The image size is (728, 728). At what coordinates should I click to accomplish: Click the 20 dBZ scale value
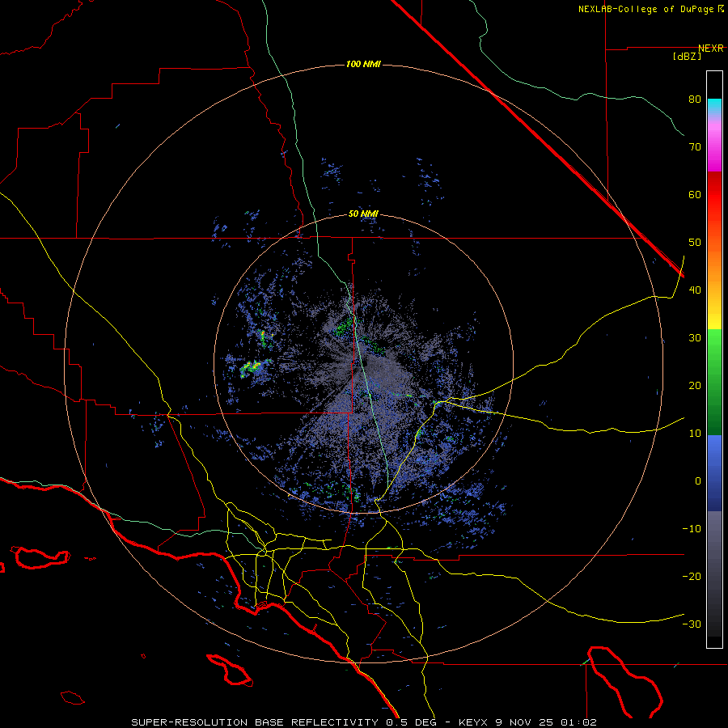pos(695,386)
